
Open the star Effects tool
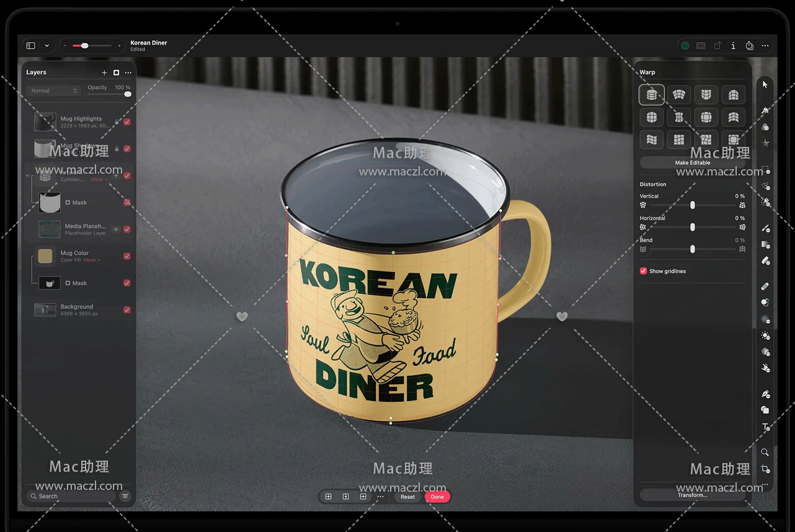point(765,143)
